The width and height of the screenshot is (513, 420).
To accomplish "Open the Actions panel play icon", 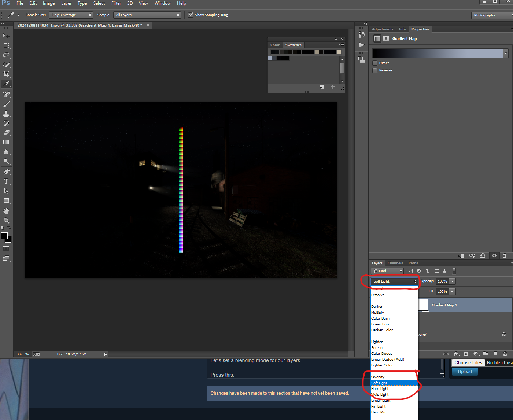I will tap(362, 45).
